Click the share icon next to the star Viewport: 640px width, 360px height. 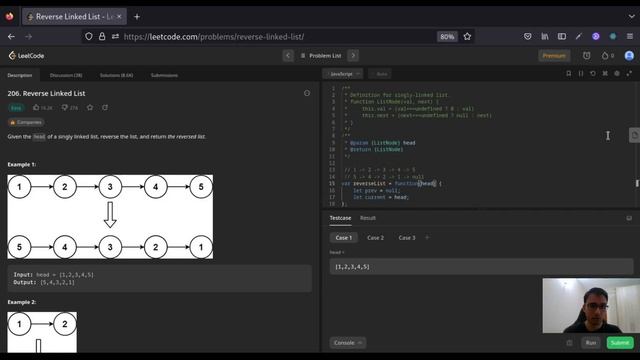[105, 107]
